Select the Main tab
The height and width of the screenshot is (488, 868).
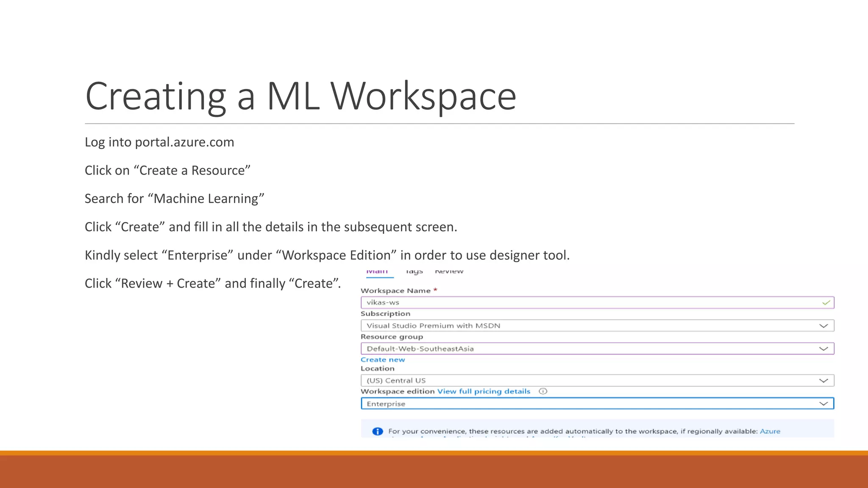[x=377, y=272]
